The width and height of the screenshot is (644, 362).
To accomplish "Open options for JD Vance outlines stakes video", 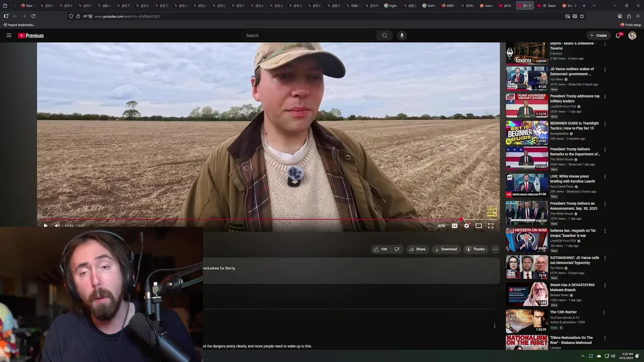I will [605, 69].
